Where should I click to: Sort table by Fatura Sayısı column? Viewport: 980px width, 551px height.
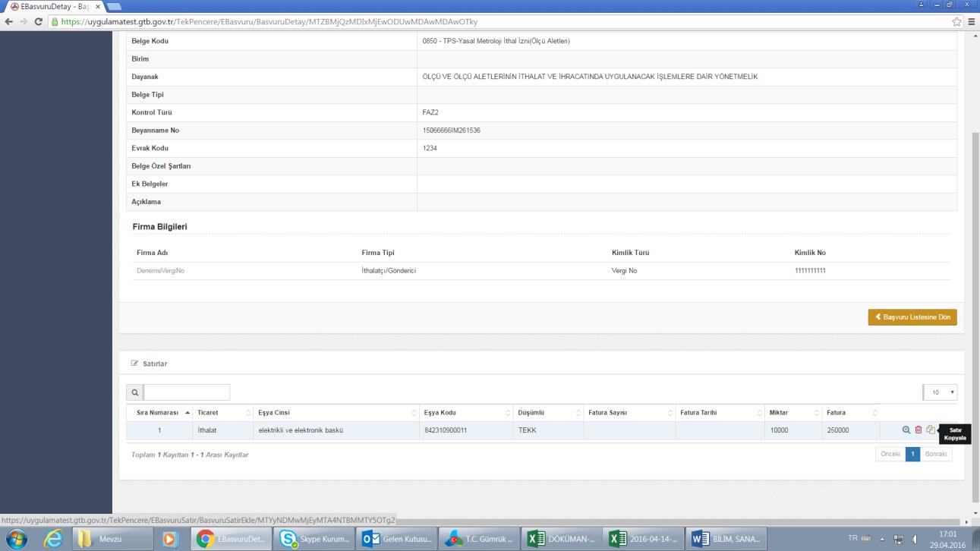click(x=629, y=412)
